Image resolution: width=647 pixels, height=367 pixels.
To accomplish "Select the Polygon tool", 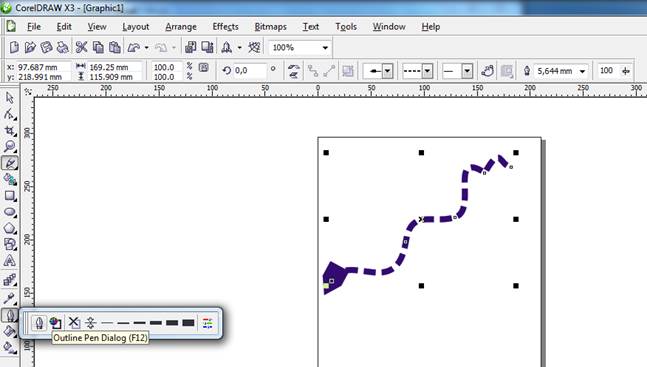I will click(9, 228).
